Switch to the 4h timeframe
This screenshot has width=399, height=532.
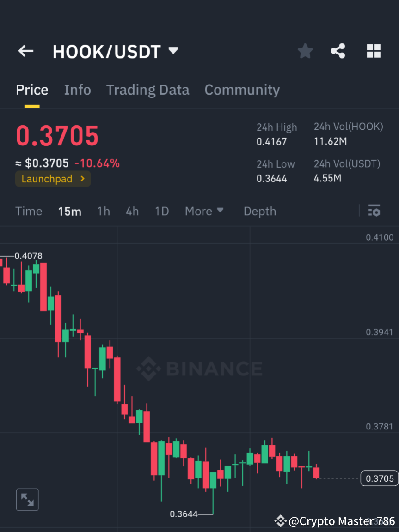pyautogui.click(x=132, y=211)
